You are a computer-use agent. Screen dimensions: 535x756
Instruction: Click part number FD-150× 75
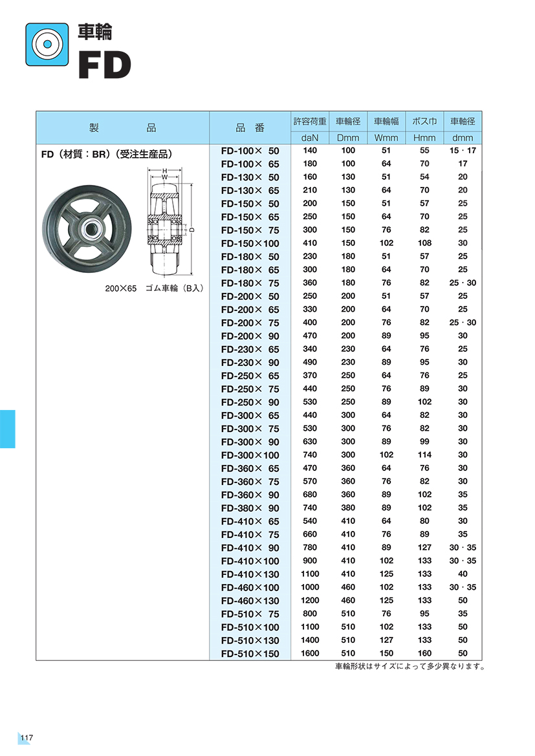(250, 230)
